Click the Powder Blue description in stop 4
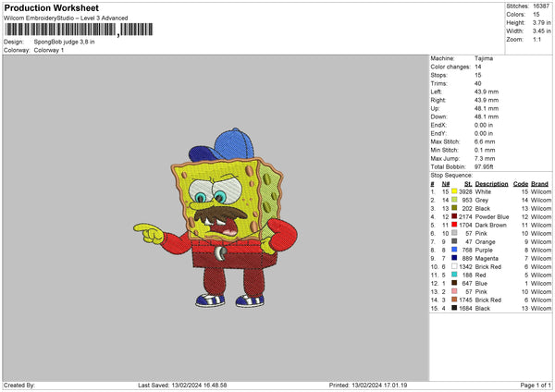555x392 pixels. pyautogui.click(x=492, y=217)
